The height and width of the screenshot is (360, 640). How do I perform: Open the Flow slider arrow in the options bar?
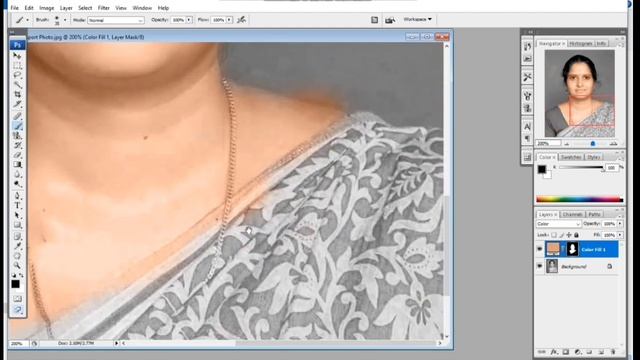(x=229, y=20)
